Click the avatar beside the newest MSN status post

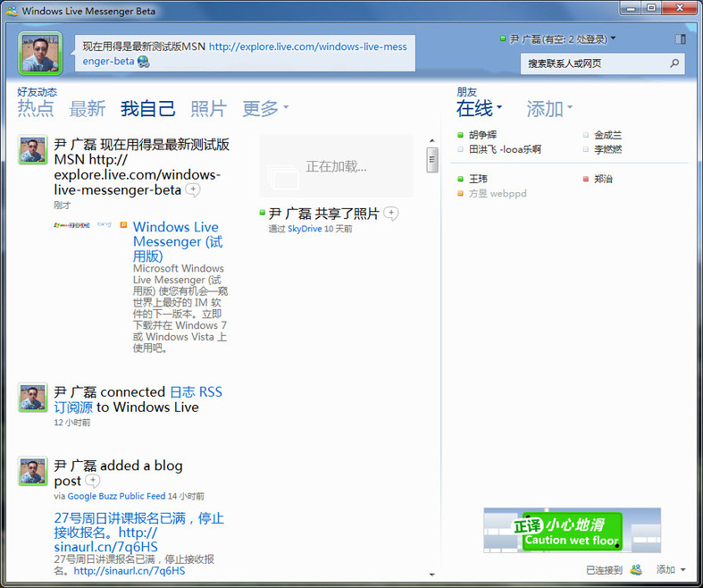[x=33, y=150]
